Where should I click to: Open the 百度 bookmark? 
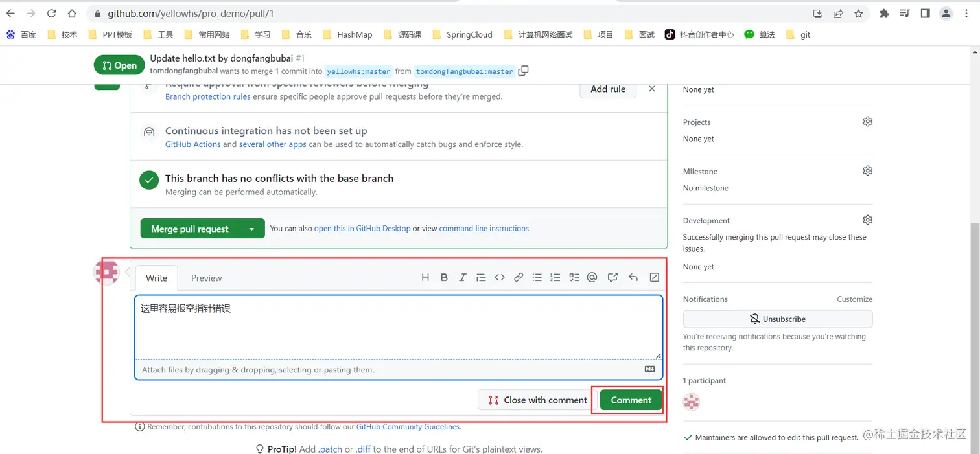(21, 34)
